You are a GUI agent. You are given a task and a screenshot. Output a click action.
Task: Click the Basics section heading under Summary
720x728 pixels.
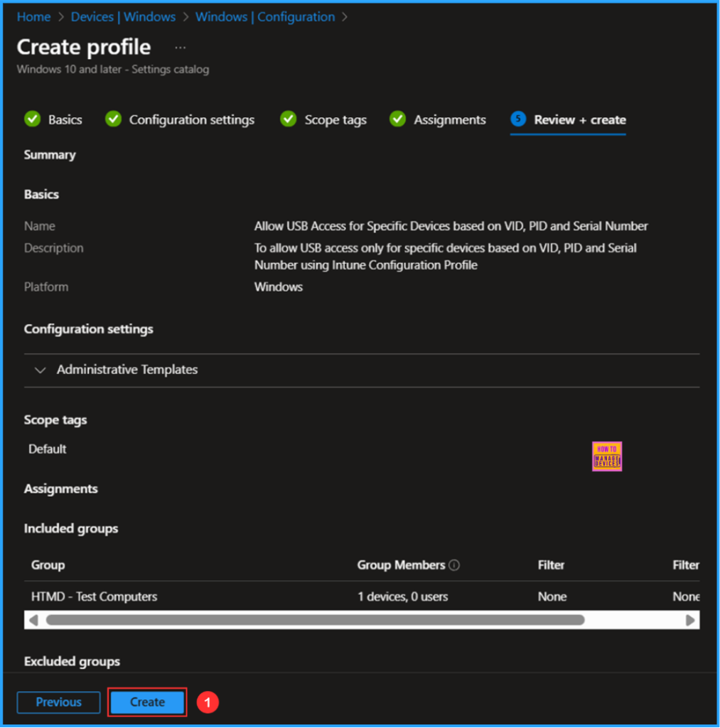point(41,194)
